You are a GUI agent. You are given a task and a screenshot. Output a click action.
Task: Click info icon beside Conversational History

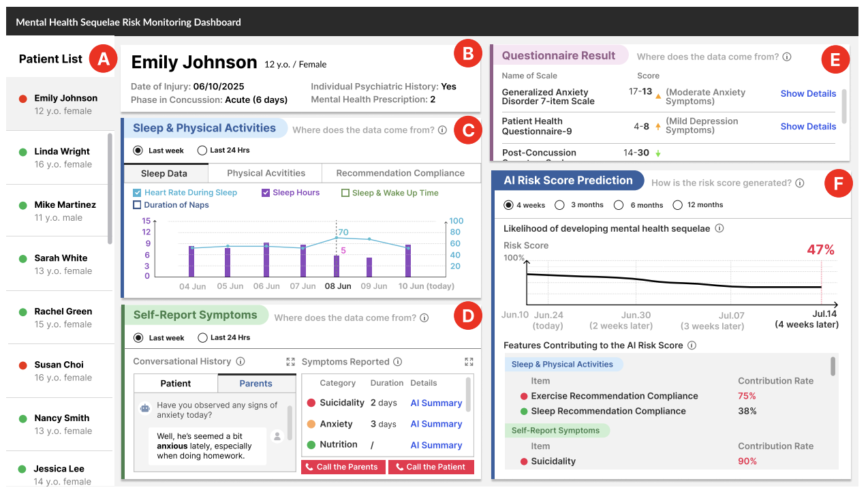(241, 362)
